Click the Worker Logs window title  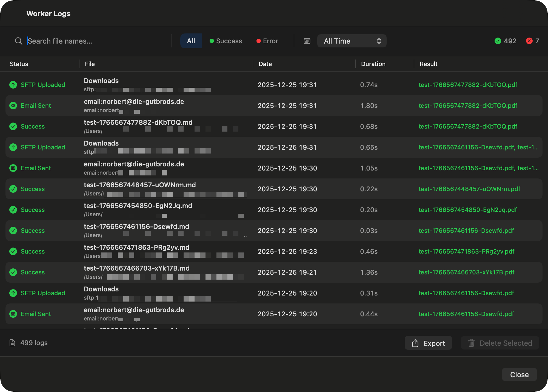[x=48, y=14]
